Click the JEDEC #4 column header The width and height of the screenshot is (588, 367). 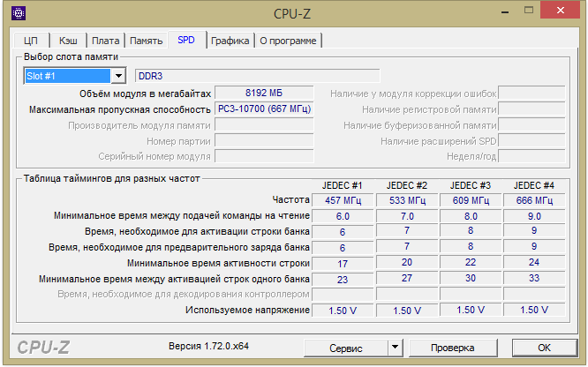(x=533, y=185)
